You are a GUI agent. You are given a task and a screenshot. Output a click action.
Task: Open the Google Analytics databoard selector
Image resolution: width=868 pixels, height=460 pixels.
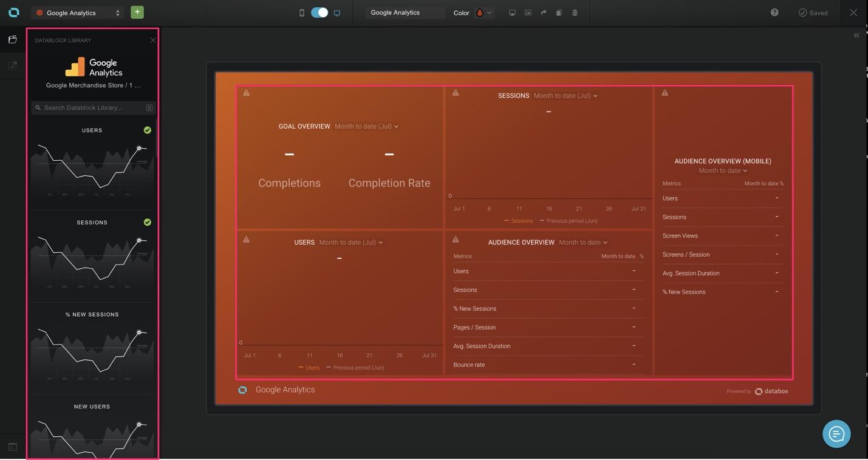(77, 13)
